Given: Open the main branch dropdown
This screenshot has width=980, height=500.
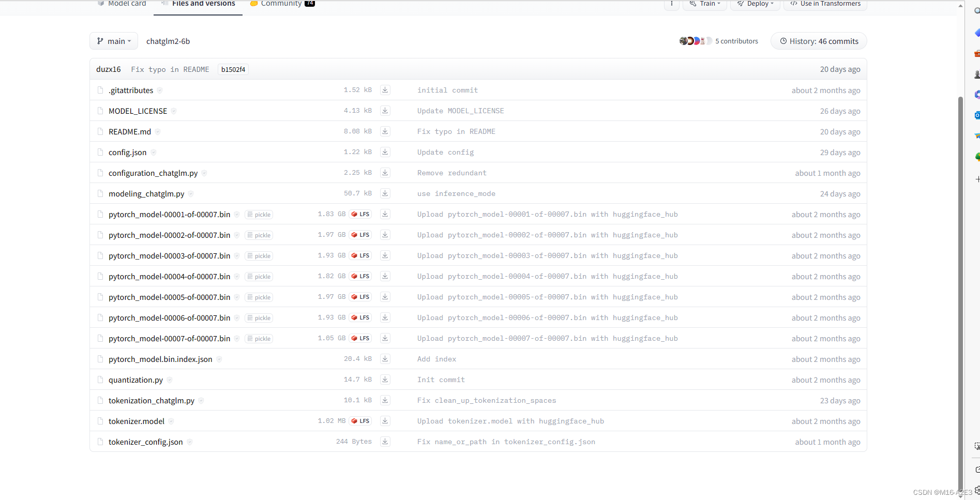Looking at the screenshot, I should (x=113, y=41).
